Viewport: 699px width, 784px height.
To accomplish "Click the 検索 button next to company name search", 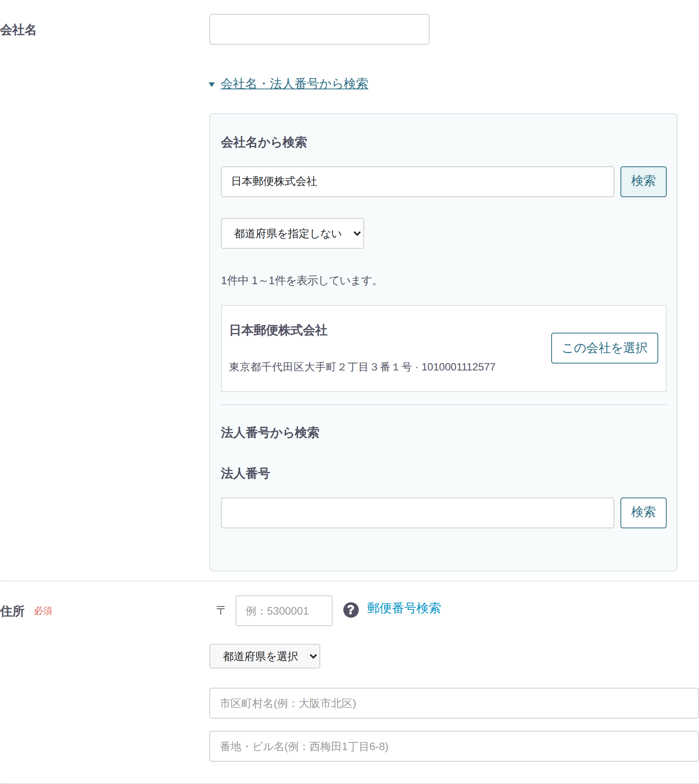I will pos(643,182).
